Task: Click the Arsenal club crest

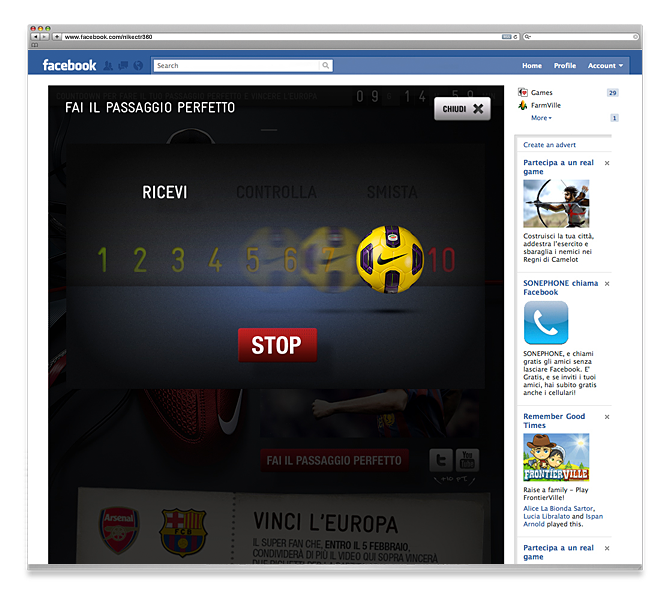Action: (x=119, y=530)
